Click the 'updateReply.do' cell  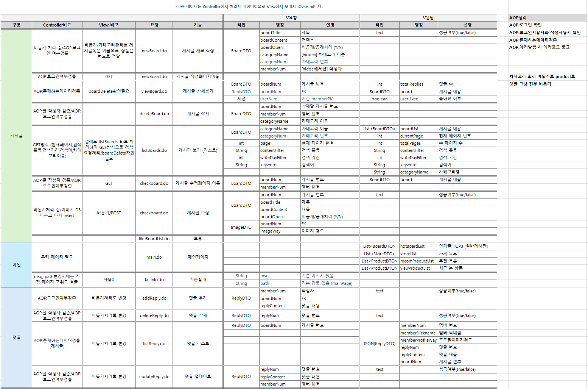154,377
